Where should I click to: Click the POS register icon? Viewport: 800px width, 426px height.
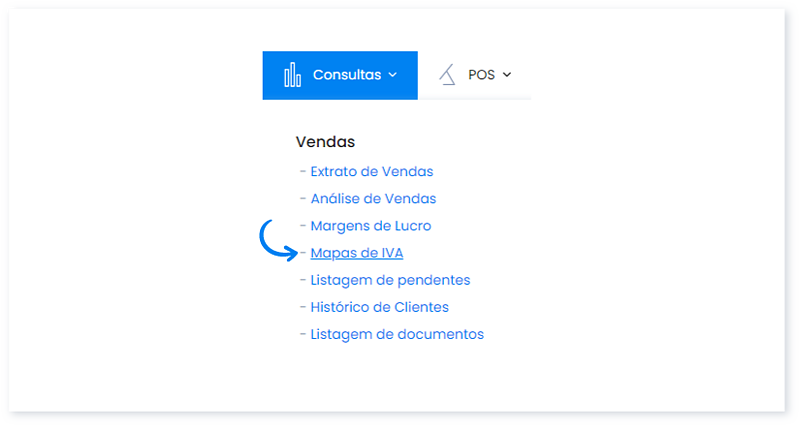coord(447,75)
